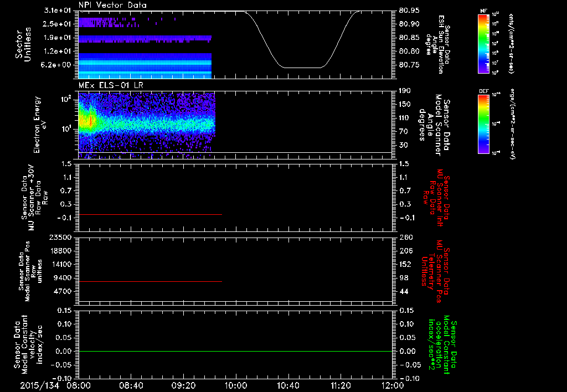This screenshot has width=567, height=392.
Task: Select the "MEx ELS-01 LR" panel title
Action: (110, 85)
